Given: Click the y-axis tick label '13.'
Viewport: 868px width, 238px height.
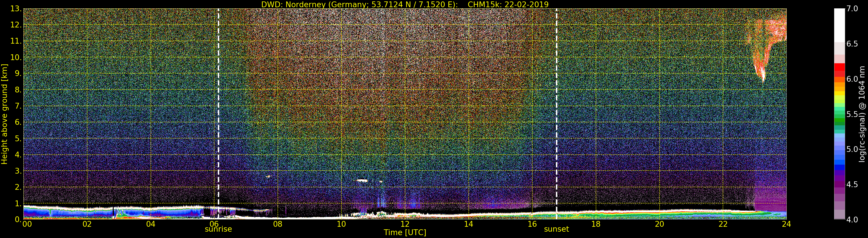Looking at the screenshot, I should point(16,9).
